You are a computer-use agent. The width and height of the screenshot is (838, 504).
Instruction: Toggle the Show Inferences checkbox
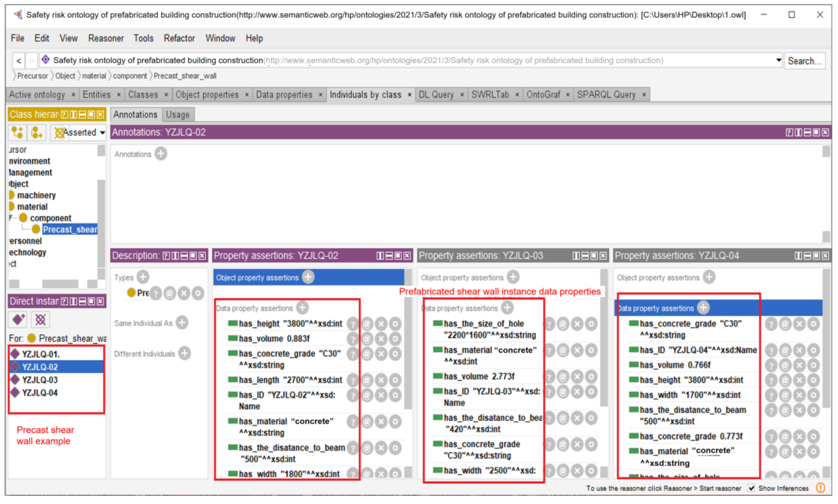(751, 488)
